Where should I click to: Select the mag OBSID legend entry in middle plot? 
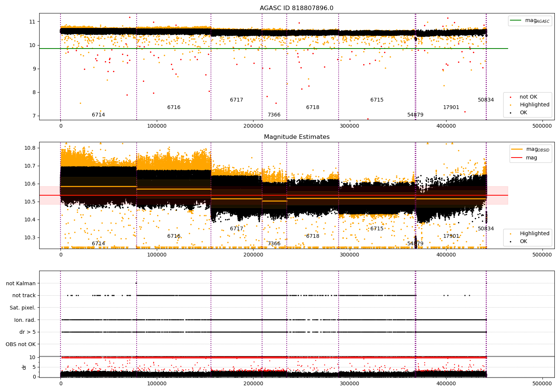531,149
